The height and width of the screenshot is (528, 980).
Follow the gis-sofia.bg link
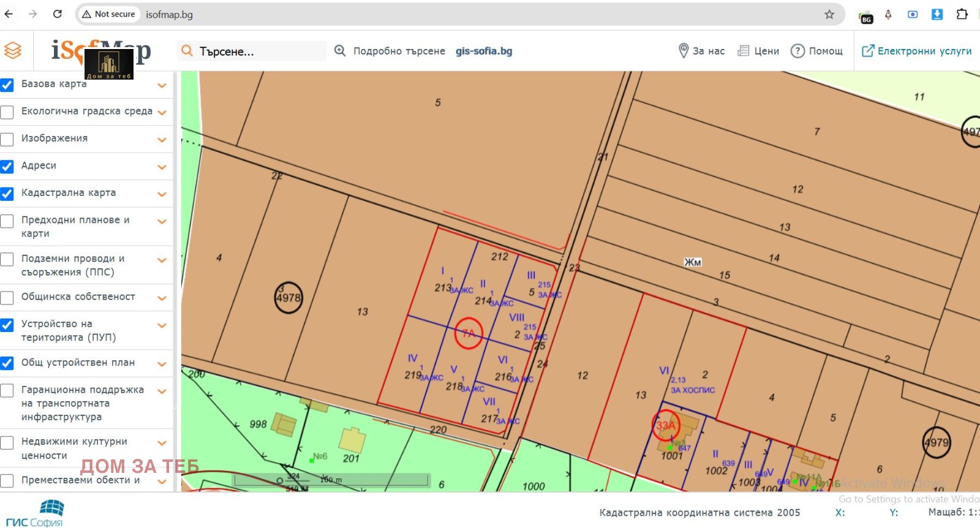[484, 51]
